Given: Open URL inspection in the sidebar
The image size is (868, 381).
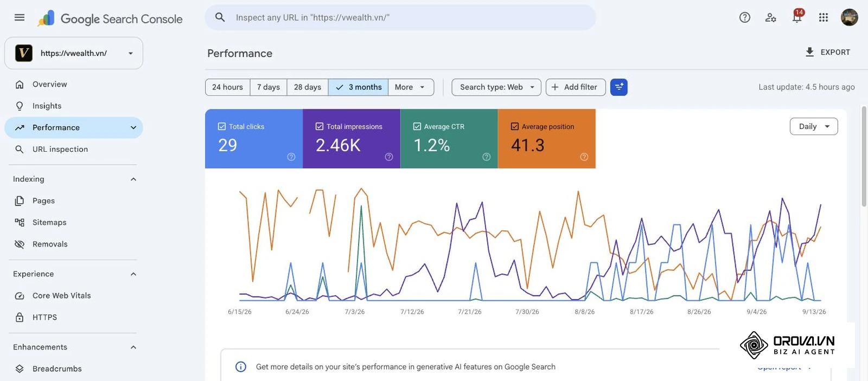Looking at the screenshot, I should [74, 149].
